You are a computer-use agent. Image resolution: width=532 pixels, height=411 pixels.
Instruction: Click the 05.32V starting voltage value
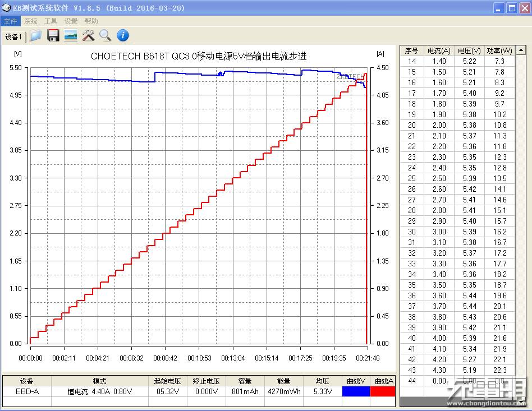click(168, 391)
